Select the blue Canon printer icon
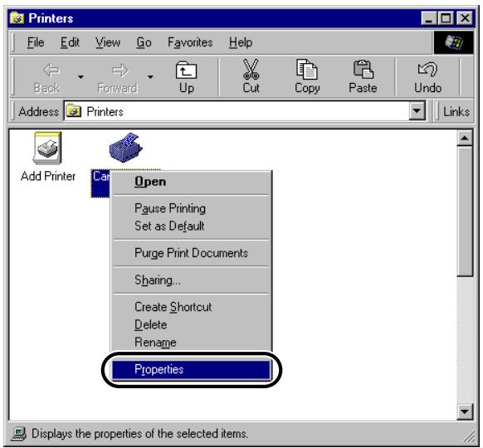Image resolution: width=483 pixels, height=448 pixels. coord(126,148)
